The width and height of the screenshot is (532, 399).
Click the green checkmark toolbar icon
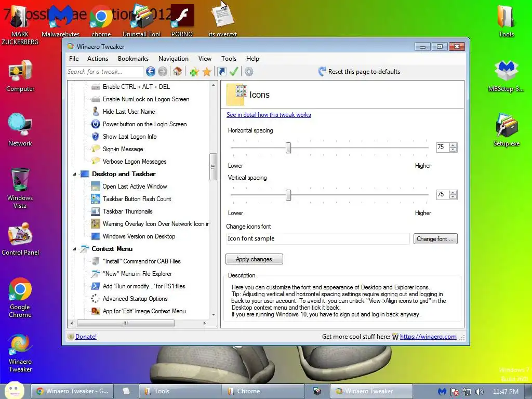(234, 72)
